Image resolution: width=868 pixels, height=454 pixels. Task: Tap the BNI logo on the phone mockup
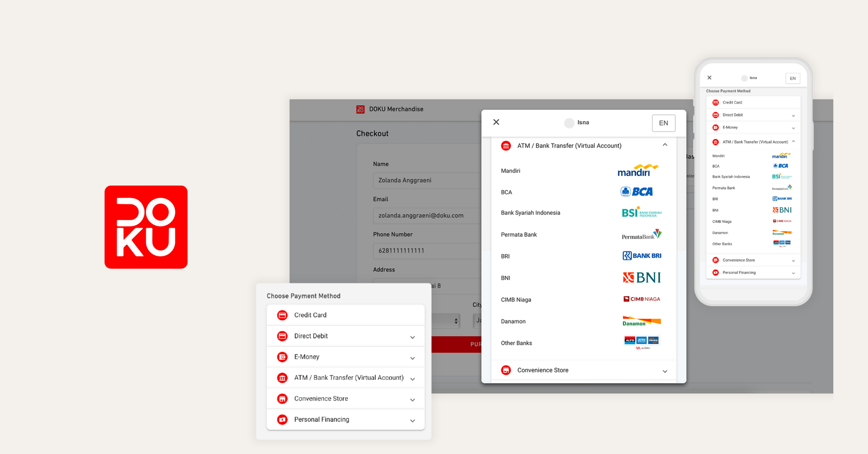pyautogui.click(x=782, y=210)
